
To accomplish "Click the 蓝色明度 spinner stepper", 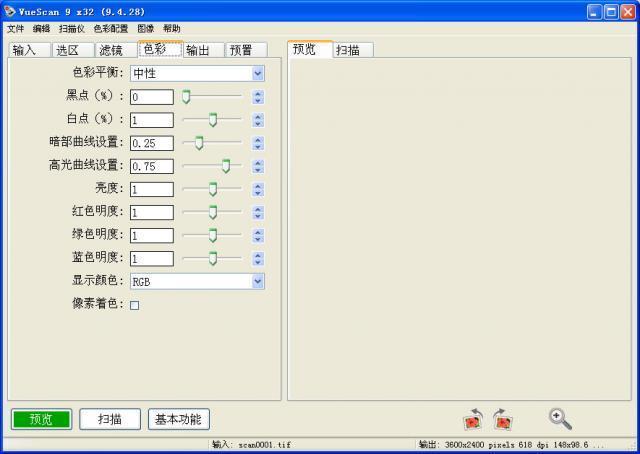I will 258,258.
